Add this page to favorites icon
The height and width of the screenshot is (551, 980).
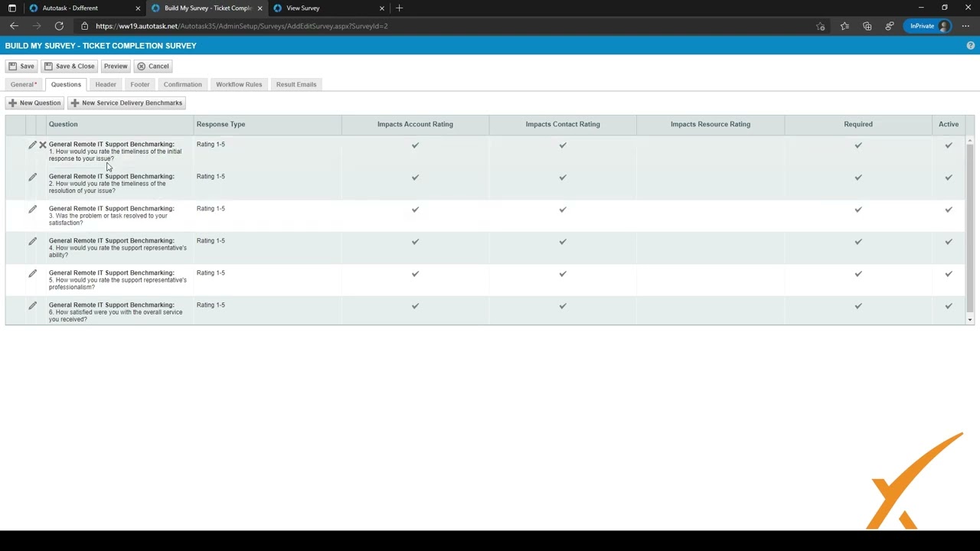(820, 26)
